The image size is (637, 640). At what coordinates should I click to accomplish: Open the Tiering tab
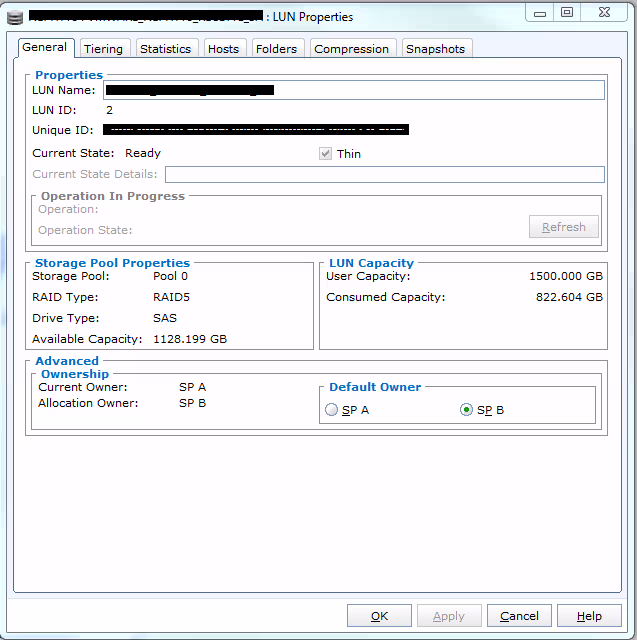(103, 49)
